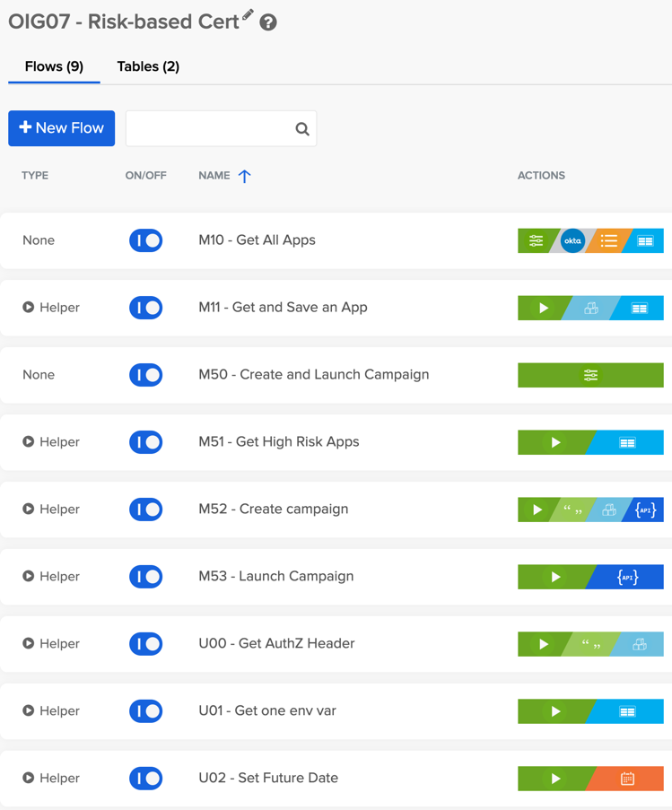
Task: Click the table icon for M51 flow
Action: point(628,442)
